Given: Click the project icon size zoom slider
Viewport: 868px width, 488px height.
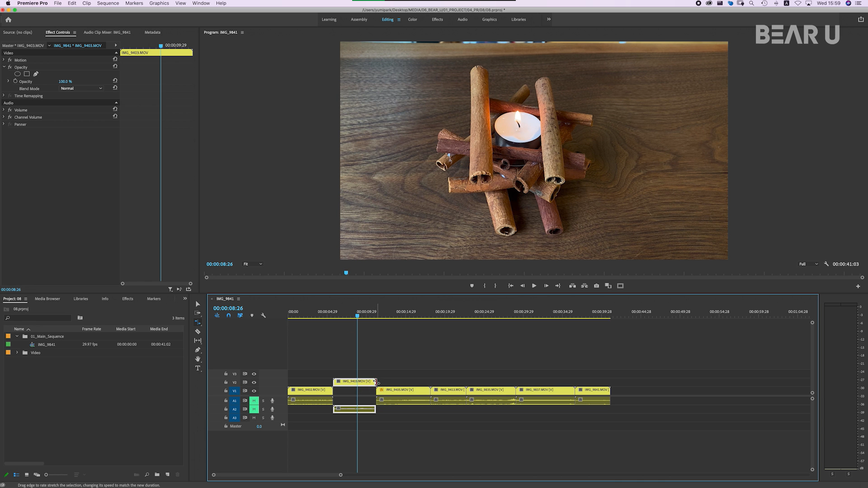Looking at the screenshot, I should (46, 475).
